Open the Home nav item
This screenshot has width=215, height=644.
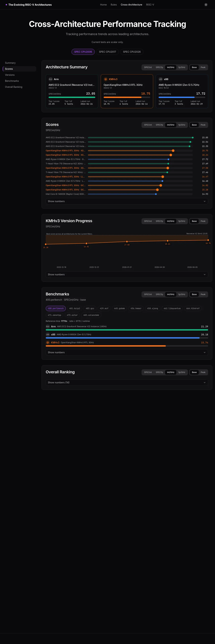point(103,5)
